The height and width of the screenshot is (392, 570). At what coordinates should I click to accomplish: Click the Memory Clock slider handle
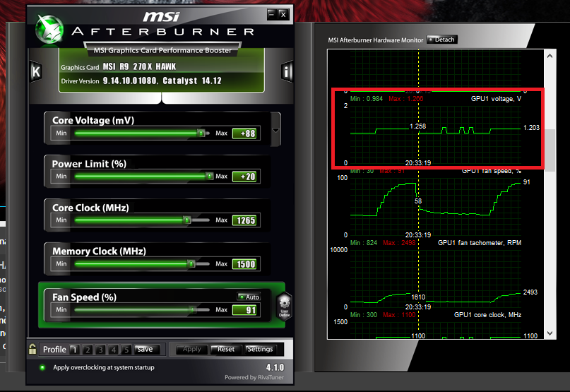(x=191, y=263)
